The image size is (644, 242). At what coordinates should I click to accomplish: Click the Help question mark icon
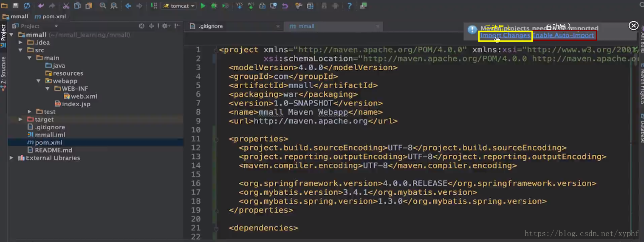click(x=350, y=6)
